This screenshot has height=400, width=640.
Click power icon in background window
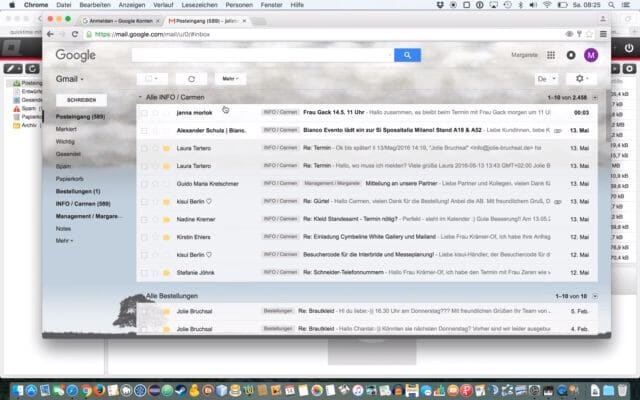[628, 48]
